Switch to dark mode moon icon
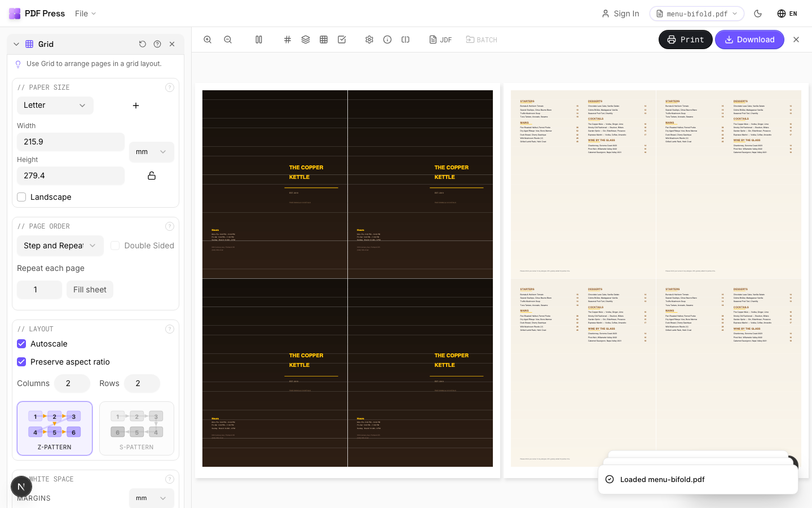The height and width of the screenshot is (508, 812). [758, 14]
